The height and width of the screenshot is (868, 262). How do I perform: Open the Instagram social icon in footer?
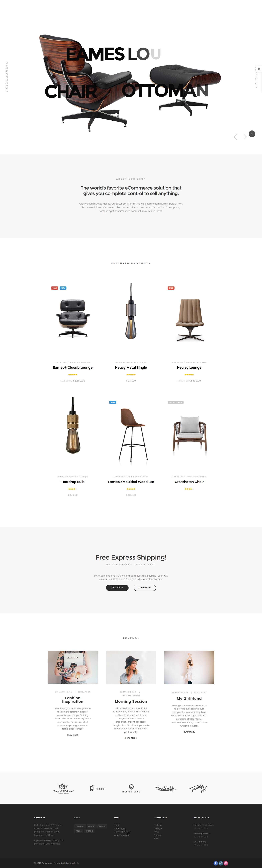(221, 863)
